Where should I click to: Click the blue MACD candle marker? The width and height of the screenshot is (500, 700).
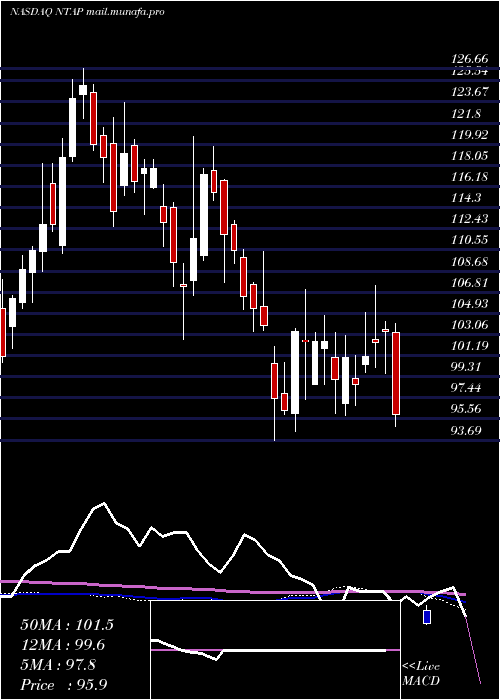(427, 617)
